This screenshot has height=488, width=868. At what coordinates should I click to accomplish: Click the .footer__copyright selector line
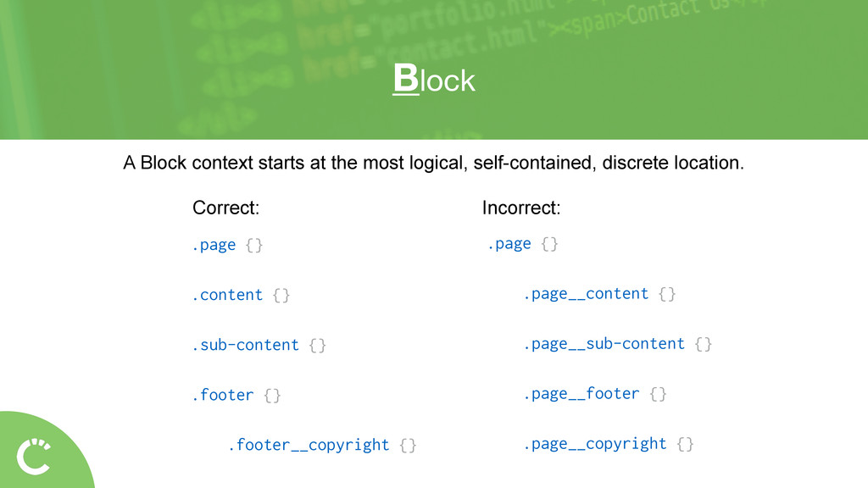coord(309,445)
